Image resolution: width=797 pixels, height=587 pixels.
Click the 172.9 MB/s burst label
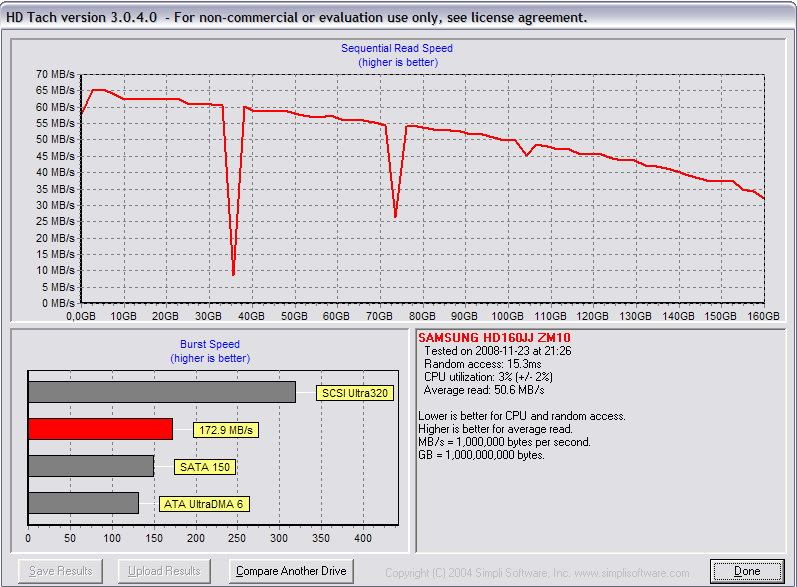pos(226,430)
